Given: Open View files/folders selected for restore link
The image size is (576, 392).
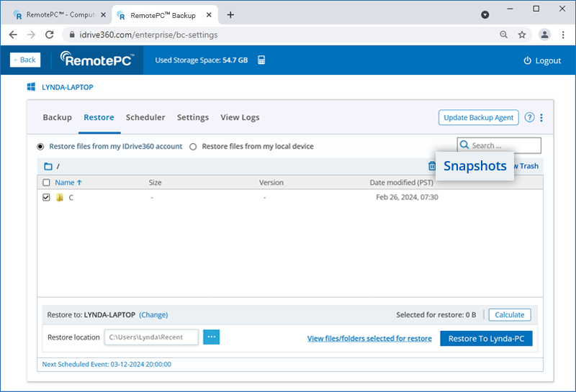Looking at the screenshot, I should click(x=369, y=338).
